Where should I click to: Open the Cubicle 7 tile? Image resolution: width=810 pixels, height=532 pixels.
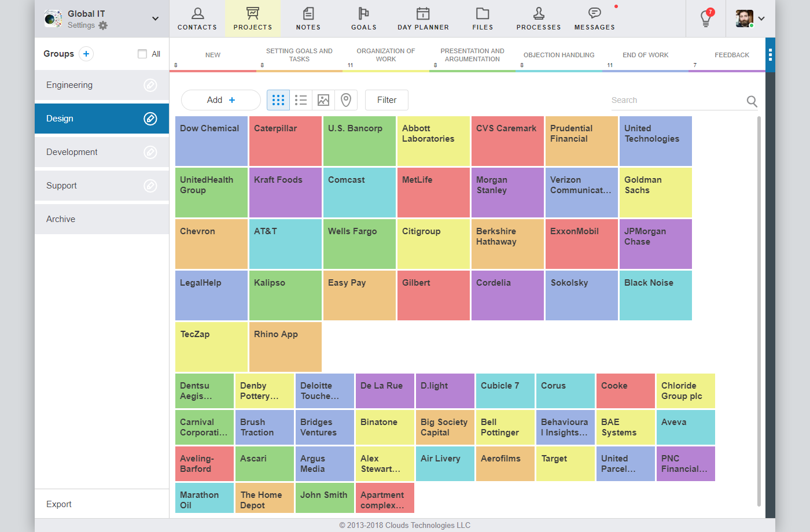[x=506, y=391]
